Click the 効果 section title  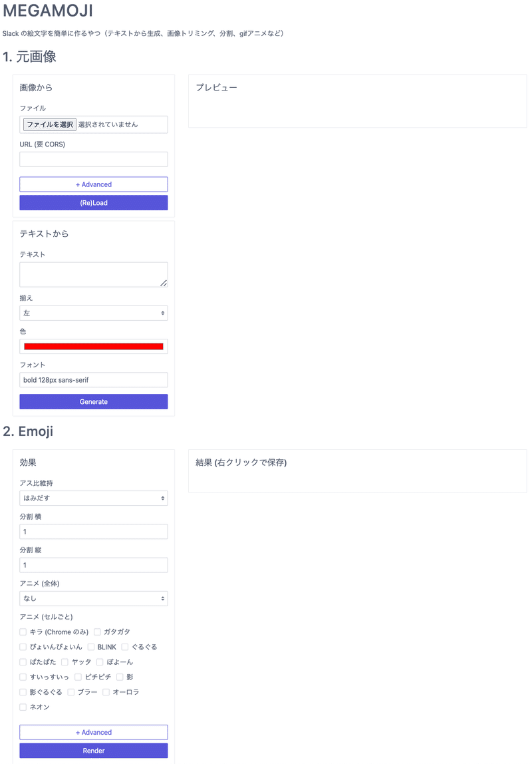point(28,463)
